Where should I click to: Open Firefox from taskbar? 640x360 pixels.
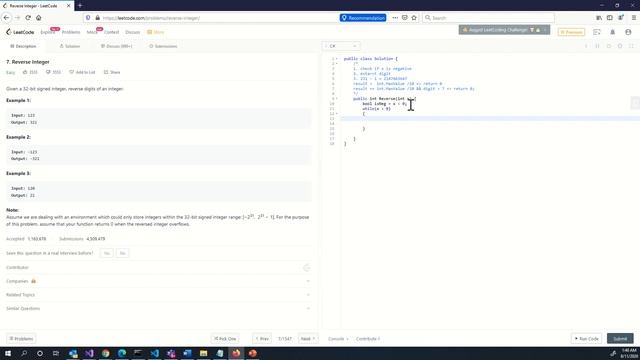click(x=236, y=353)
